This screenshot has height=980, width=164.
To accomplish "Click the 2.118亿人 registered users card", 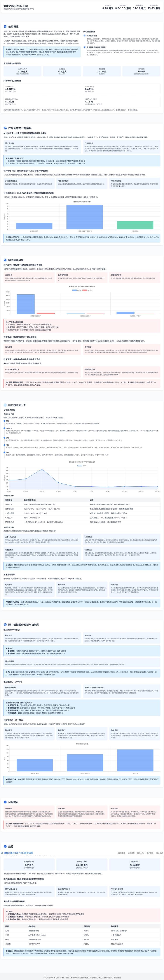I will pos(23,71).
